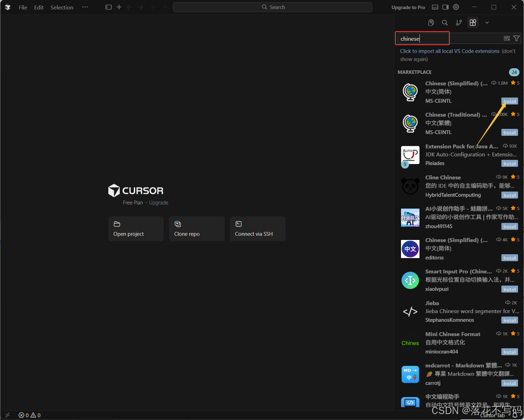
Task: Click the Connect via SSH button
Action: coord(258,229)
